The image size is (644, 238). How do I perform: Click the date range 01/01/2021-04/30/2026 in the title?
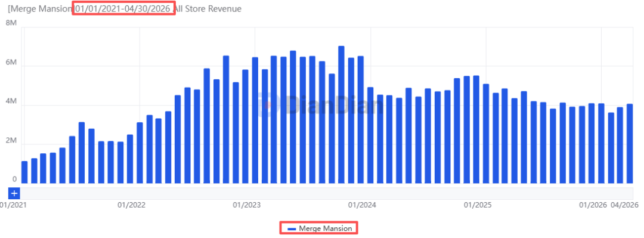coord(123,8)
